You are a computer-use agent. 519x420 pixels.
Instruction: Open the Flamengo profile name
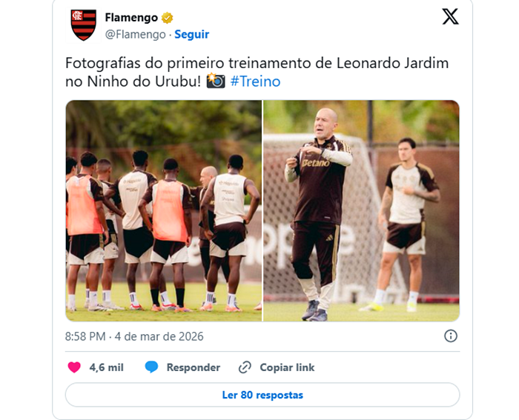click(131, 18)
